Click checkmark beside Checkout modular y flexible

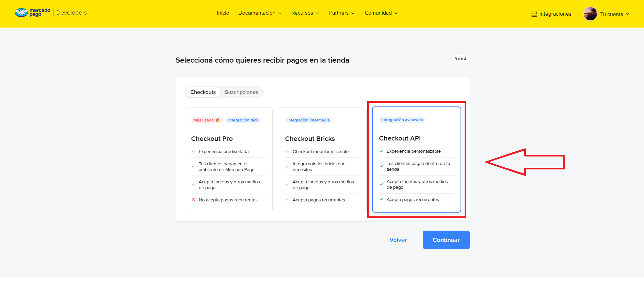[x=288, y=152]
